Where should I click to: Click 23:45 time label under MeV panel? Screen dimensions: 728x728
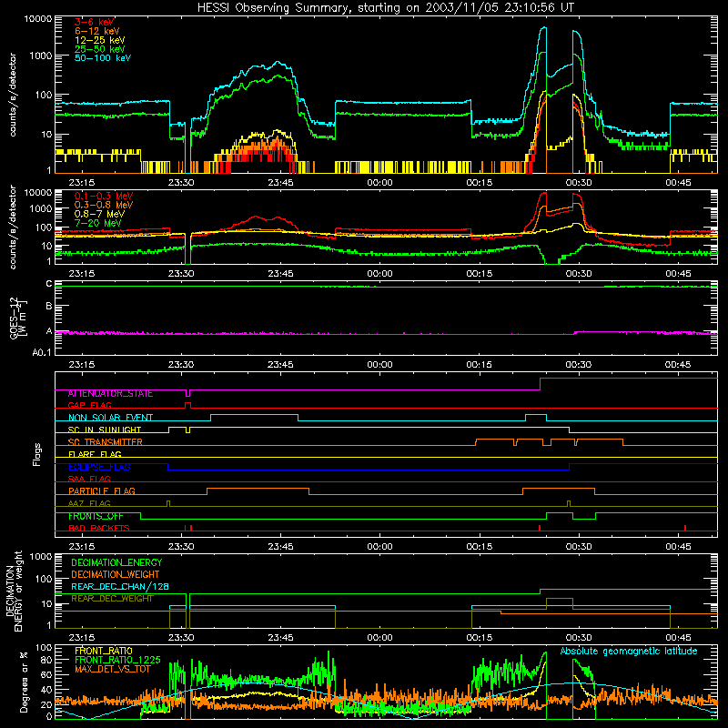[x=280, y=274]
